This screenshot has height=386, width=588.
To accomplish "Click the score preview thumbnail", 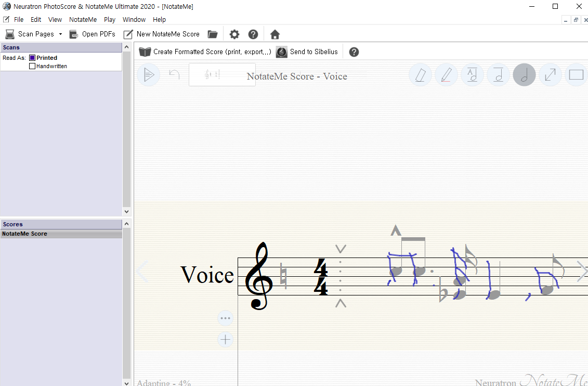I will [x=222, y=74].
